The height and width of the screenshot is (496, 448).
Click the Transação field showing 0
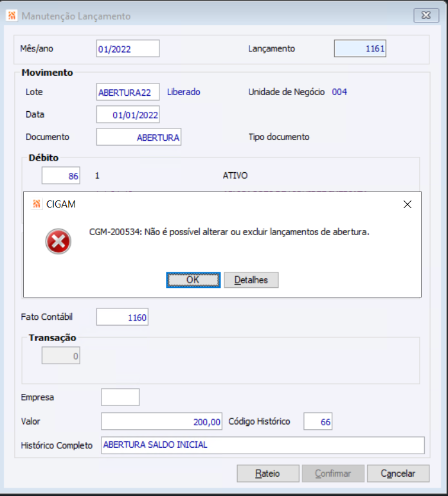tap(61, 355)
